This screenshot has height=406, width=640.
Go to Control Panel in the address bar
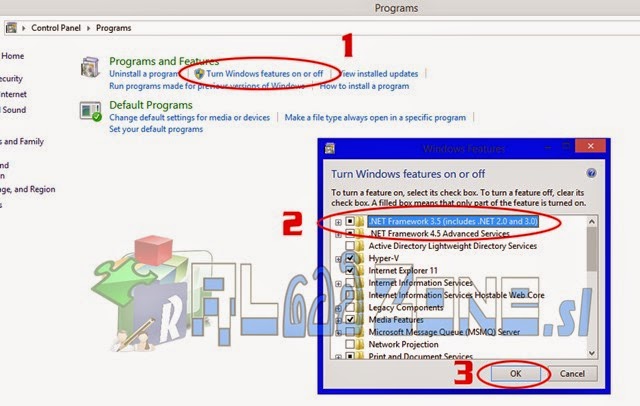56,28
